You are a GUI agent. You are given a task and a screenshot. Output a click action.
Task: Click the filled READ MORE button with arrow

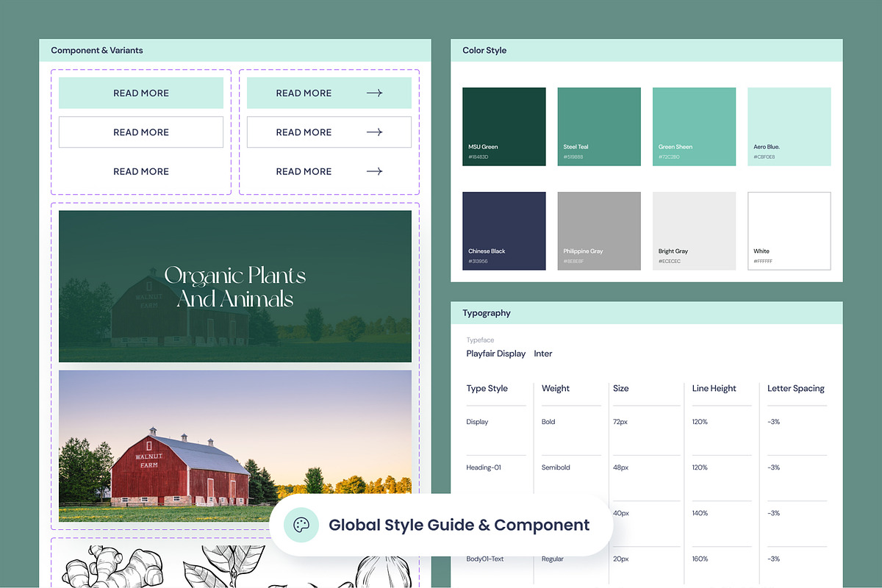(329, 93)
